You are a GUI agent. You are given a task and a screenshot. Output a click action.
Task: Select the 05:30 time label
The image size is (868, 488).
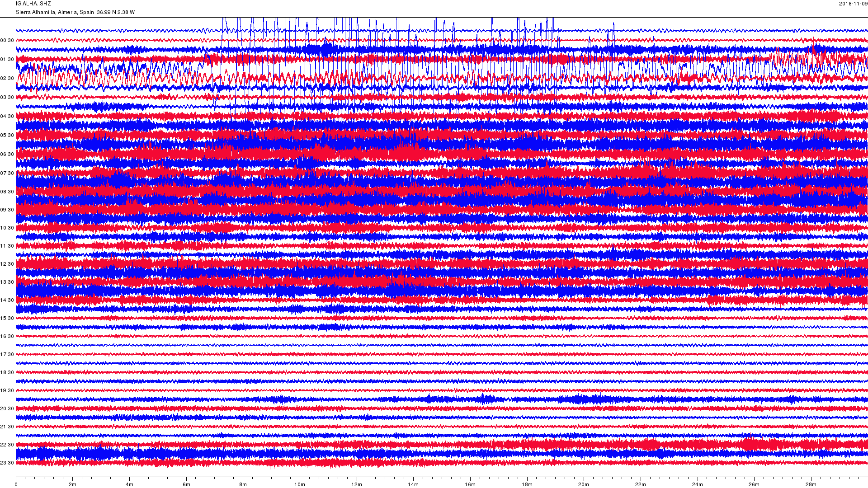[7, 136]
